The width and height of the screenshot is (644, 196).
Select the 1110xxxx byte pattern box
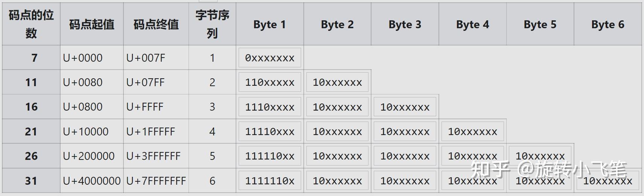coord(269,107)
